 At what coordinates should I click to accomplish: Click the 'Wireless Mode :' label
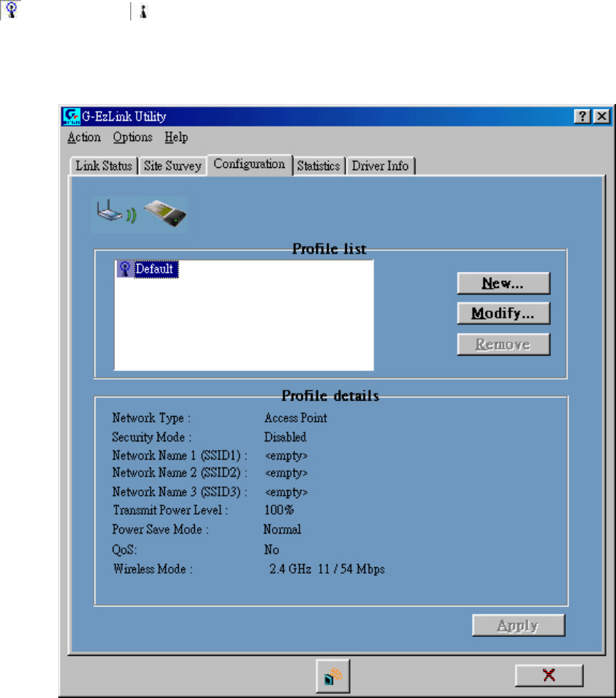click(x=153, y=569)
